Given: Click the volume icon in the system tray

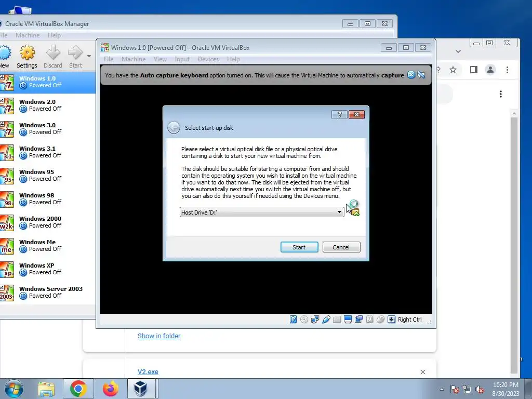Looking at the screenshot, I should pos(480,390).
